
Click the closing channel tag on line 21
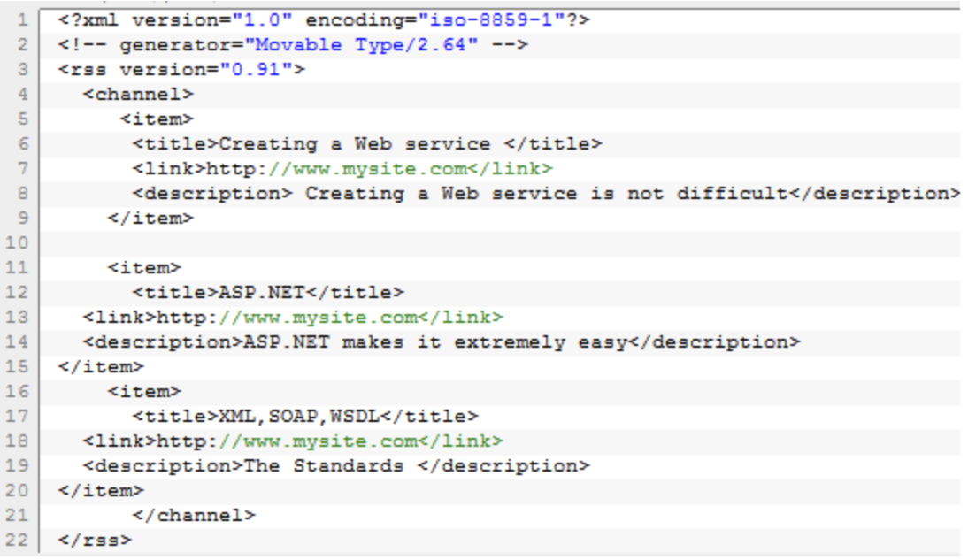pyautogui.click(x=194, y=515)
